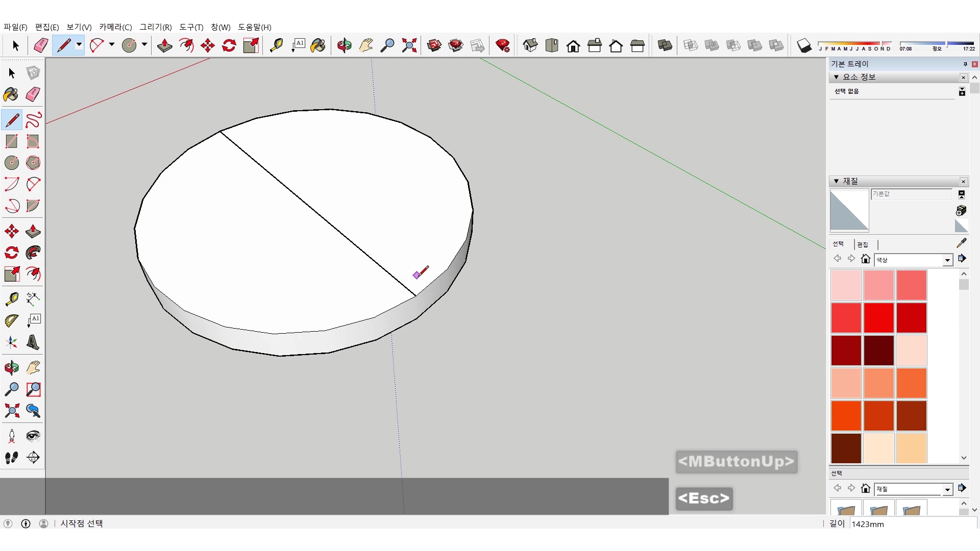
Task: Pick the bright red color swatch
Action: pyautogui.click(x=878, y=317)
